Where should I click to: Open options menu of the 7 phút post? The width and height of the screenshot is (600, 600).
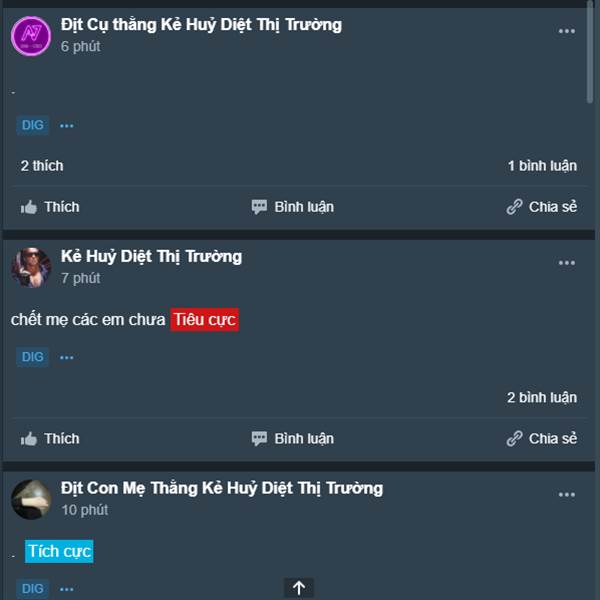point(566,263)
